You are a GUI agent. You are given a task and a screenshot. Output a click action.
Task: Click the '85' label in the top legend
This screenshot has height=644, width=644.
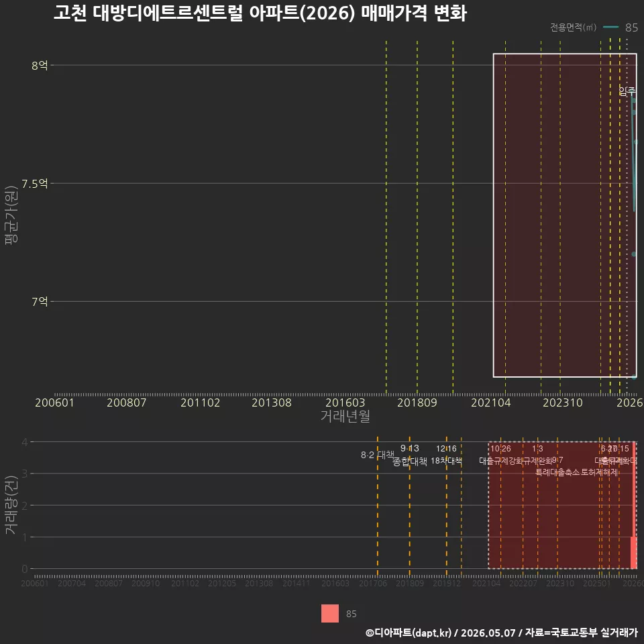[631, 27]
